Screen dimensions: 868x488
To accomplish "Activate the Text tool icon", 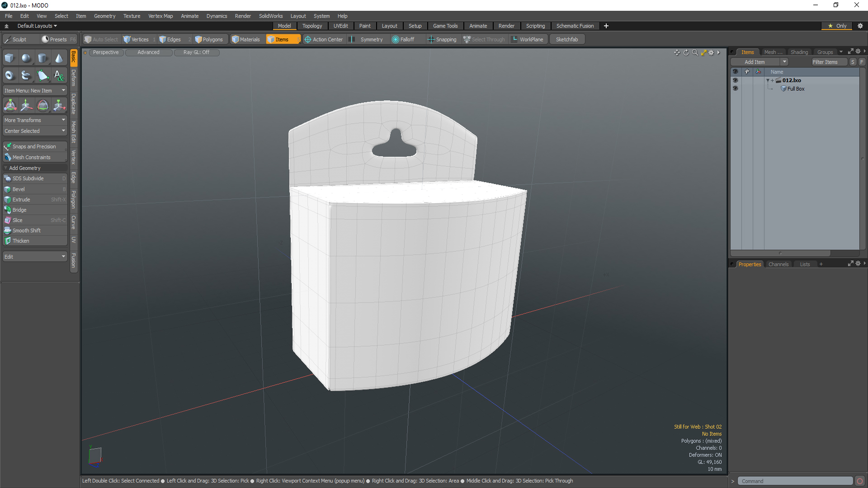I will pos(59,75).
